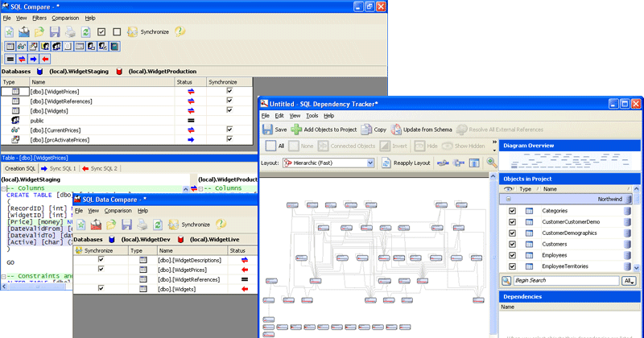Click the table view icon next to Reapply Layout
The image size is (644, 338).
tap(474, 163)
